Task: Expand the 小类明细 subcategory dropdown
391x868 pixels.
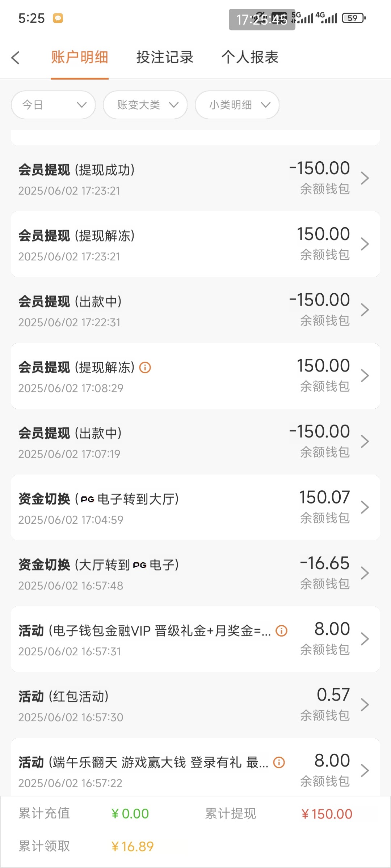Action: click(237, 105)
